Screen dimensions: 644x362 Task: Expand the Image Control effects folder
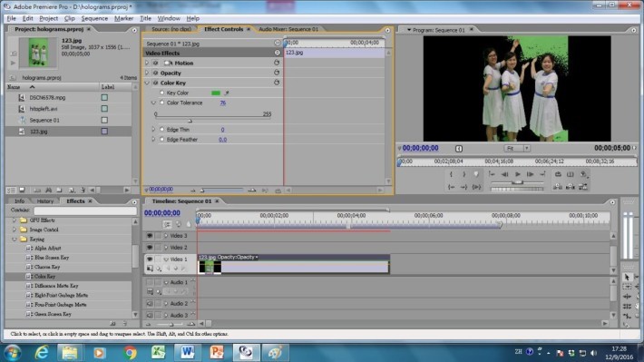tap(15, 230)
